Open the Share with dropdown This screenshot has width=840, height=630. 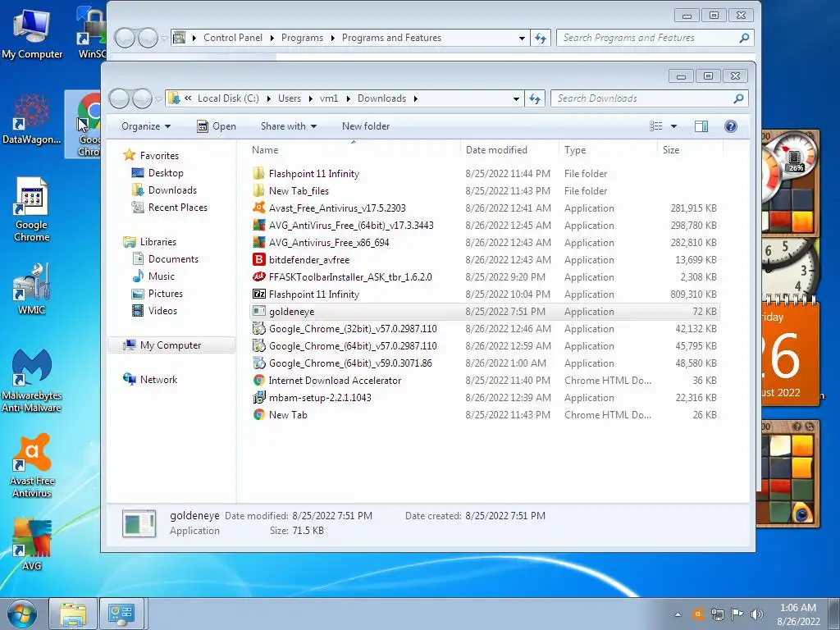(x=288, y=126)
